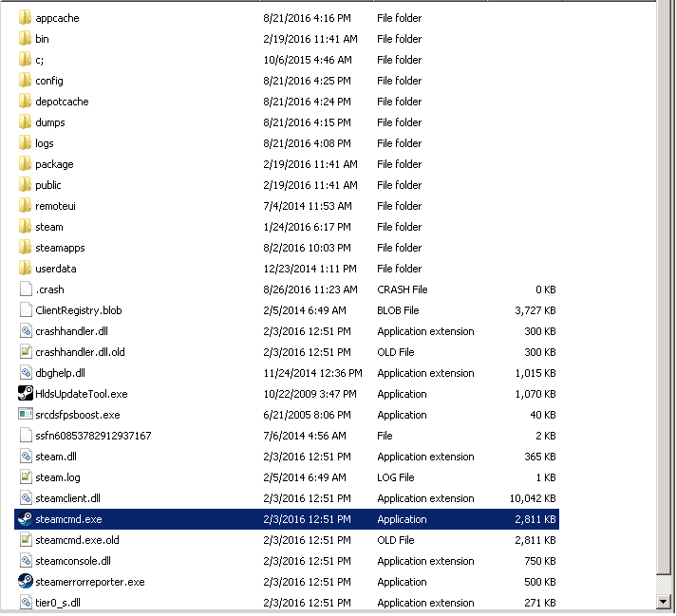The width and height of the screenshot is (676, 616).
Task: Click the steamclient.dll file icon
Action: 25,498
